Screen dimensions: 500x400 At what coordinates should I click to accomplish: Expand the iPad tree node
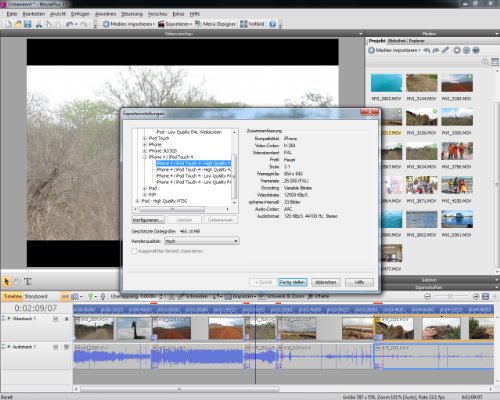click(145, 188)
